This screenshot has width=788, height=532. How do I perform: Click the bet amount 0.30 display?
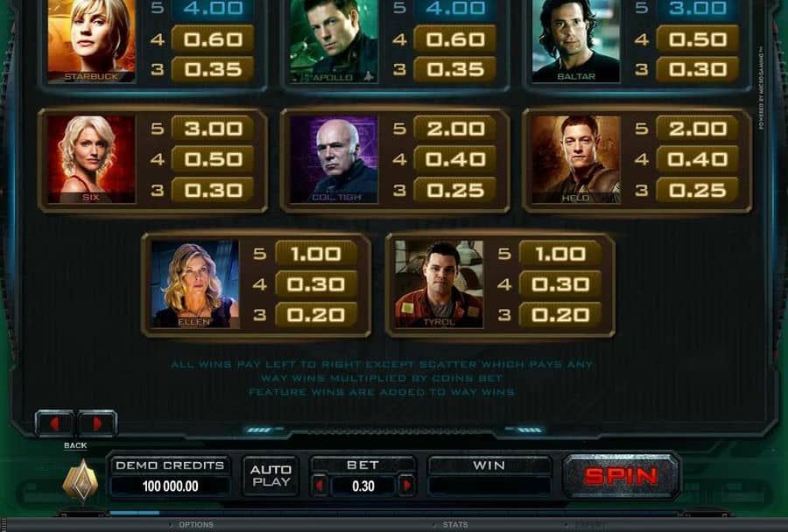point(362,486)
